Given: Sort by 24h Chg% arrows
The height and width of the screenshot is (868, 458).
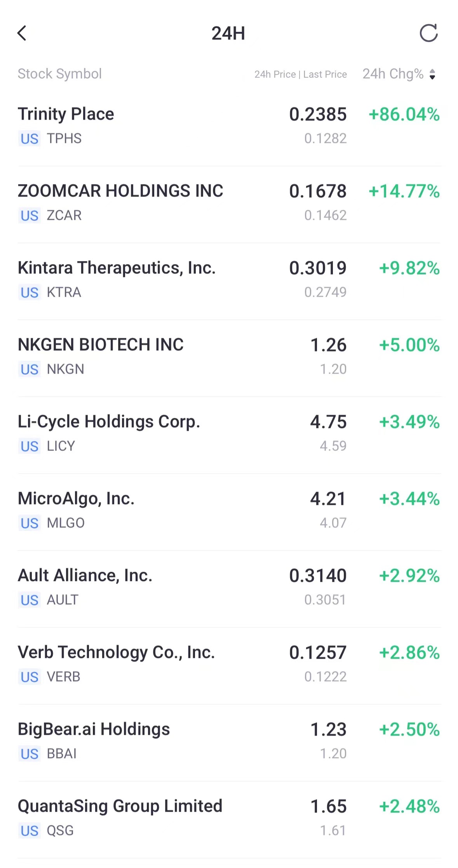Looking at the screenshot, I should [432, 74].
